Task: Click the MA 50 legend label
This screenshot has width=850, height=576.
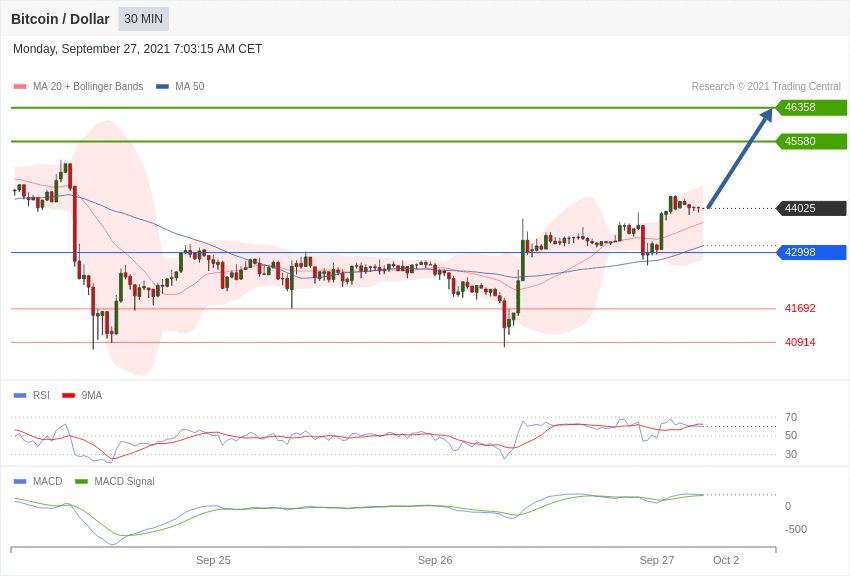Action: point(189,86)
